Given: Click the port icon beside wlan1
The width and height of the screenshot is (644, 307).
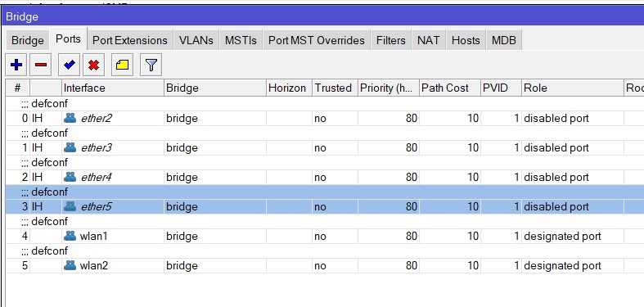Looking at the screenshot, I should 70,236.
